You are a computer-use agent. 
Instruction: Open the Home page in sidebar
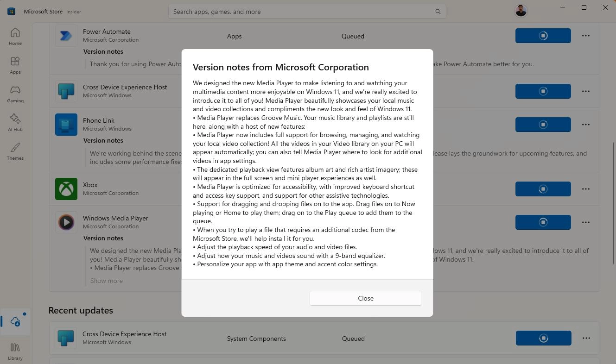[x=15, y=37]
